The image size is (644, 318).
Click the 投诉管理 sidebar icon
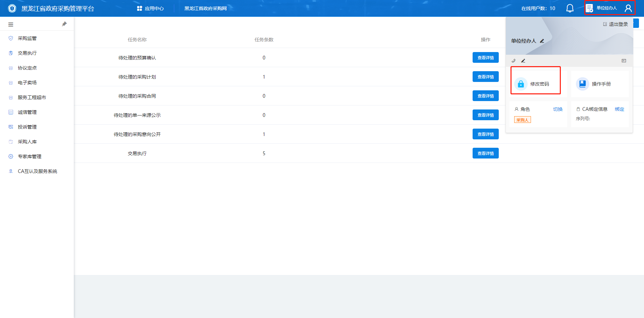[11, 127]
